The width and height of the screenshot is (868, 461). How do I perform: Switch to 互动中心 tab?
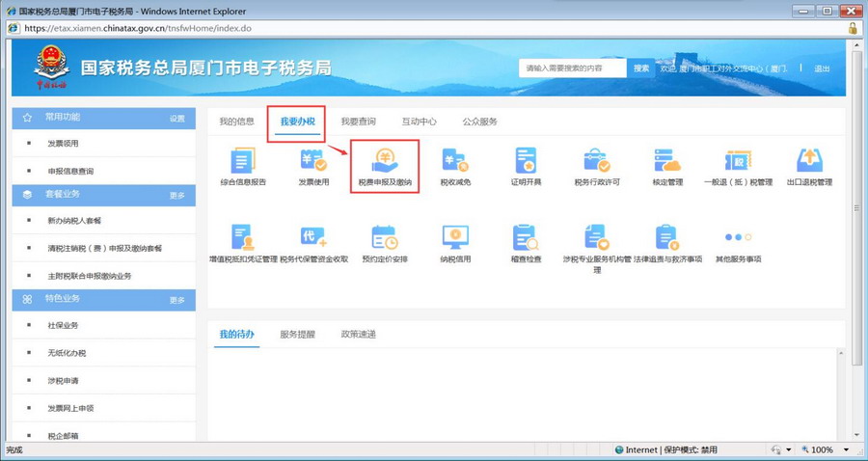point(420,122)
